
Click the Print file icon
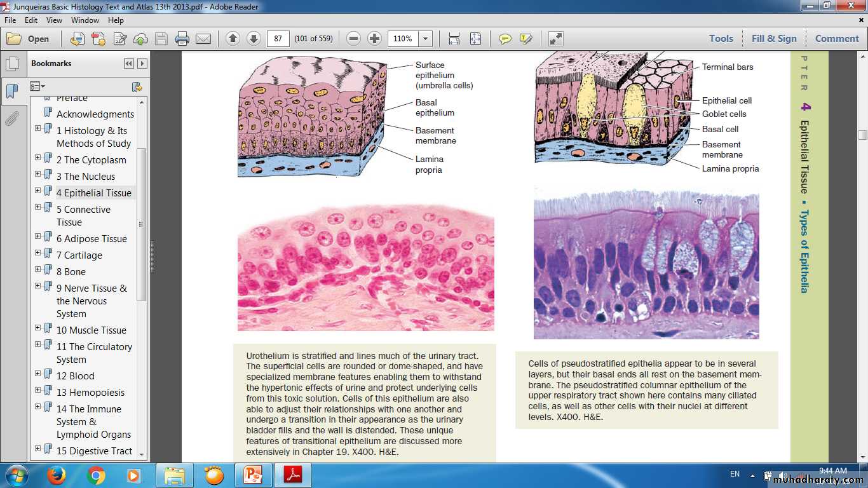point(182,39)
